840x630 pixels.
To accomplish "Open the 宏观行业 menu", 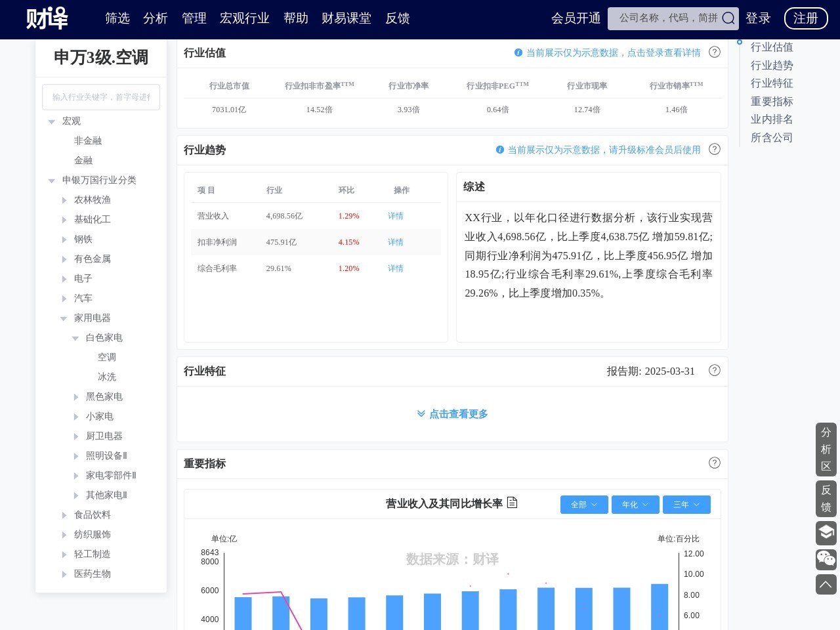I will coord(244,18).
